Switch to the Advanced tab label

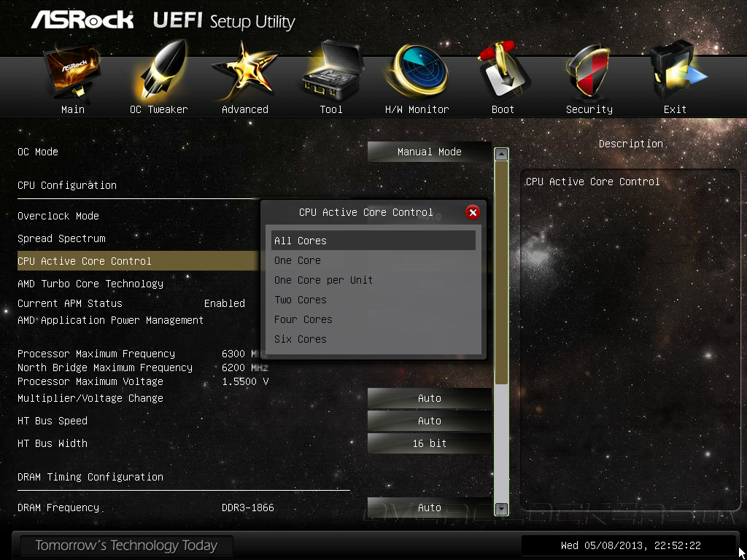(x=245, y=109)
